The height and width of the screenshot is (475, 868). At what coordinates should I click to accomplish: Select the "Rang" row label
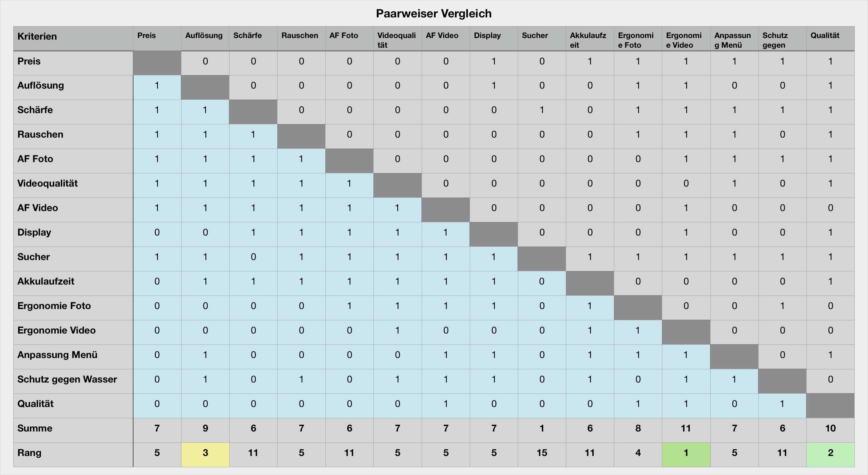(x=29, y=453)
